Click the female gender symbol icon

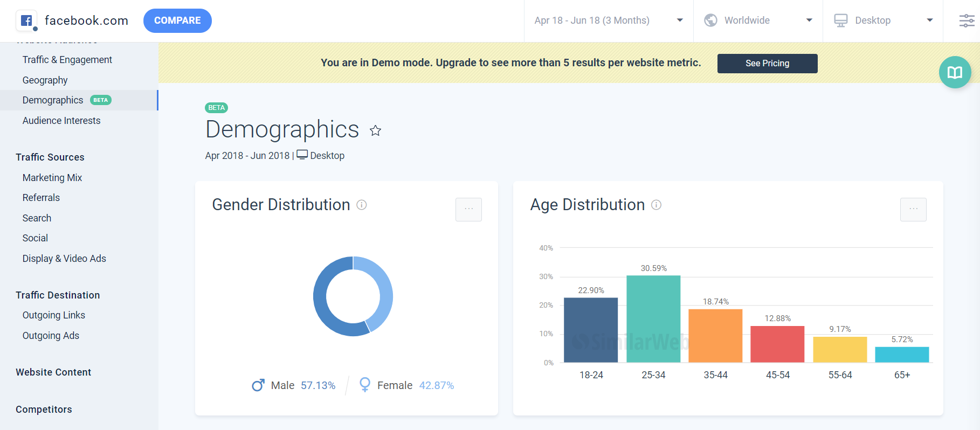click(x=365, y=385)
